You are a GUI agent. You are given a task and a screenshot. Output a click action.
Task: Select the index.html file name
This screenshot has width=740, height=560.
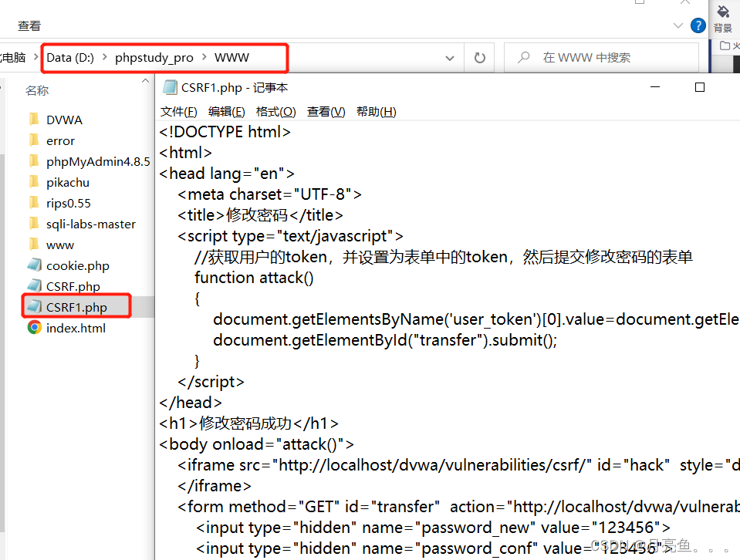(x=76, y=328)
